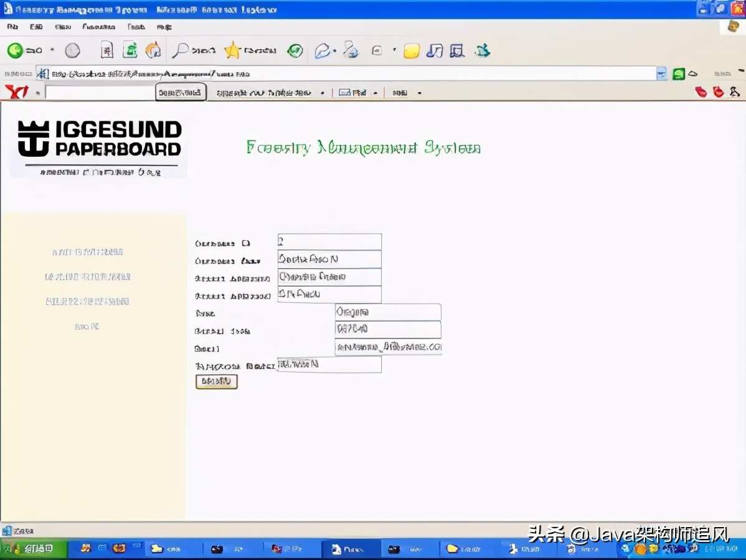
Task: Click the last short link in left sidebar
Action: (87, 327)
